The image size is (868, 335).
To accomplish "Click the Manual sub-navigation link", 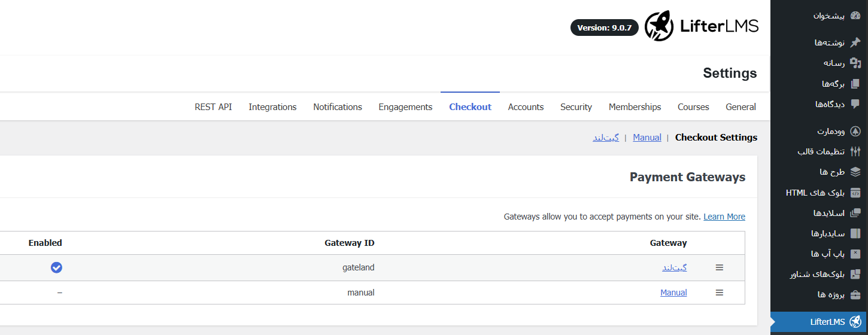I will (647, 138).
